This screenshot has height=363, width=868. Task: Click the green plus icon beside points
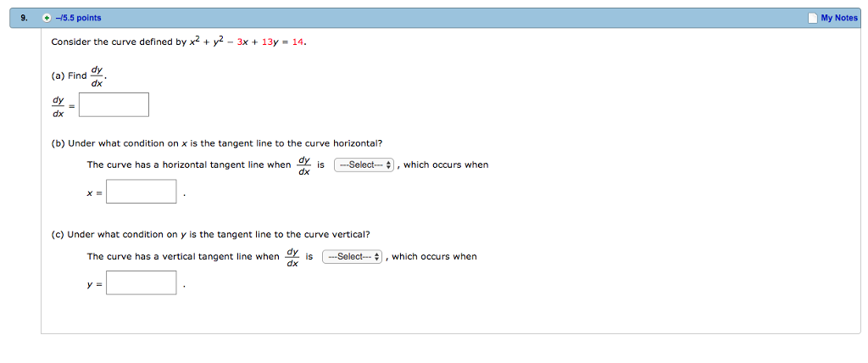pos(47,18)
